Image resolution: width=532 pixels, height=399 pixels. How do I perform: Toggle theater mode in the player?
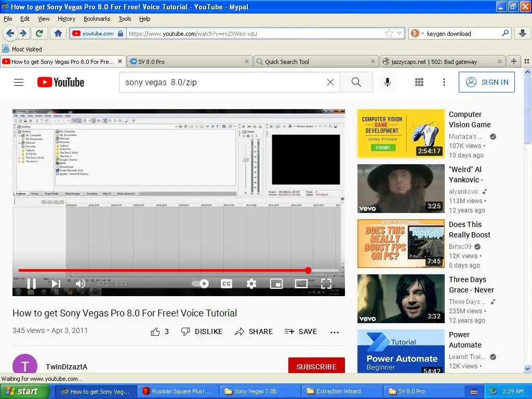301,283
